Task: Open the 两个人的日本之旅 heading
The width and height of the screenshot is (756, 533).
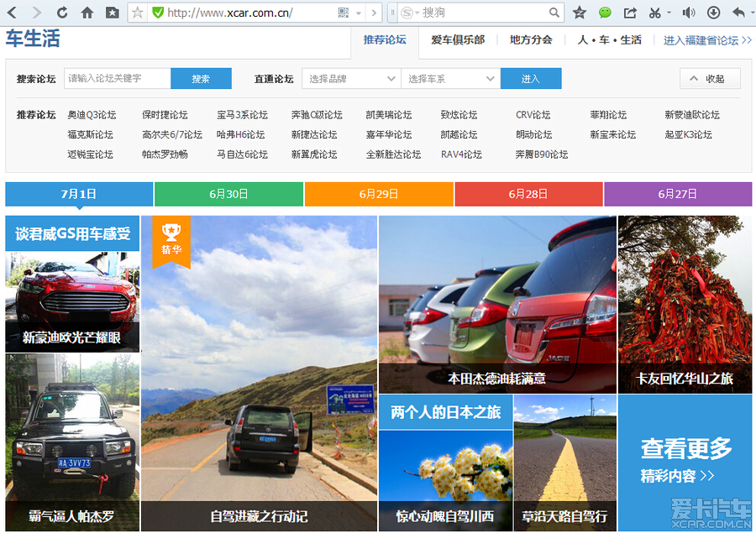Action: point(445,412)
